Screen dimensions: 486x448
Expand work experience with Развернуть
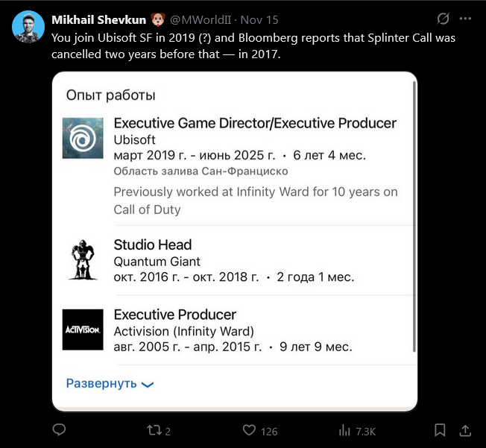click(101, 383)
